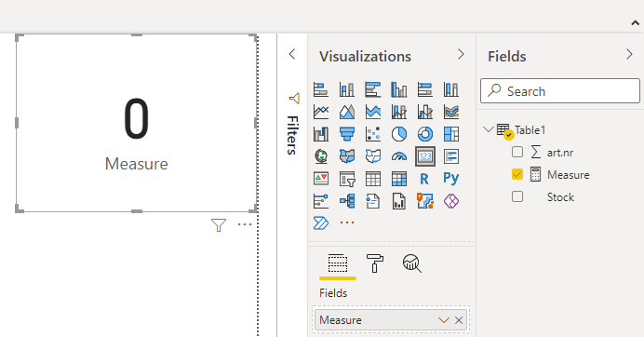
Task: Switch to the Analytics magnifier tab
Action: pyautogui.click(x=412, y=263)
